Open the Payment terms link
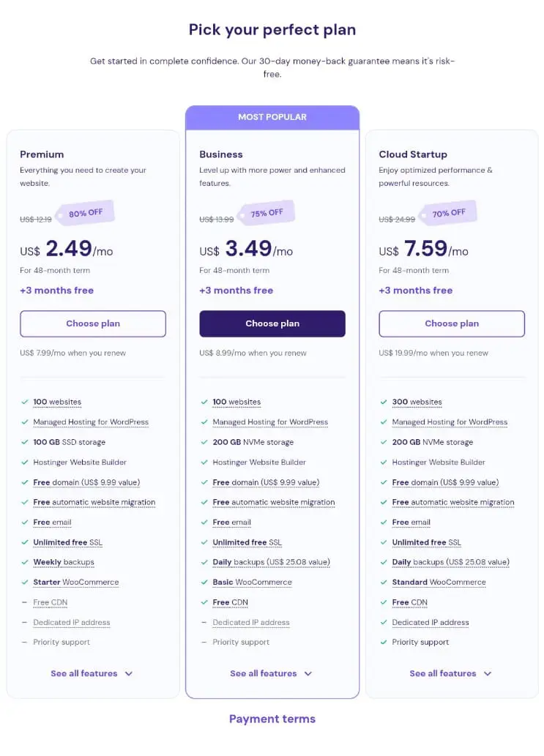The height and width of the screenshot is (756, 544). point(272,719)
